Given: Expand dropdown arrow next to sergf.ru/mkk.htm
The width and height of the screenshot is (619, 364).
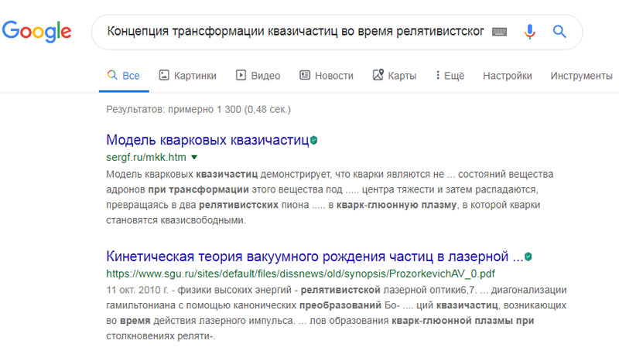Looking at the screenshot, I should point(194,158).
